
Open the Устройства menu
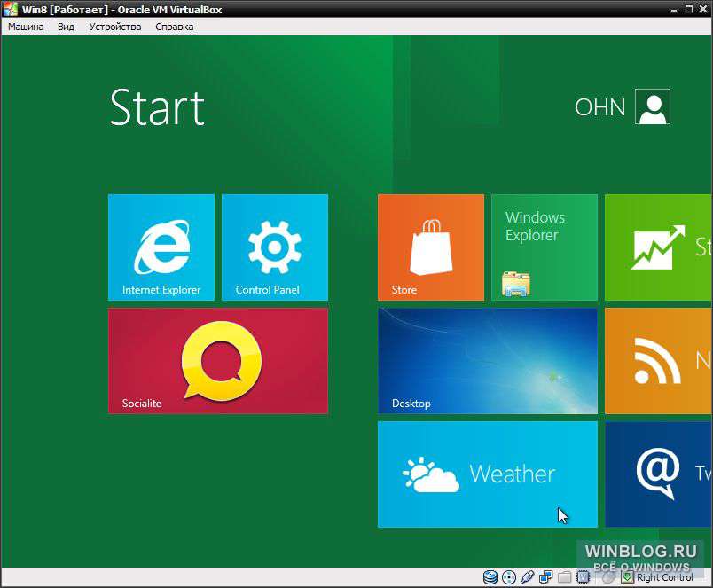115,27
